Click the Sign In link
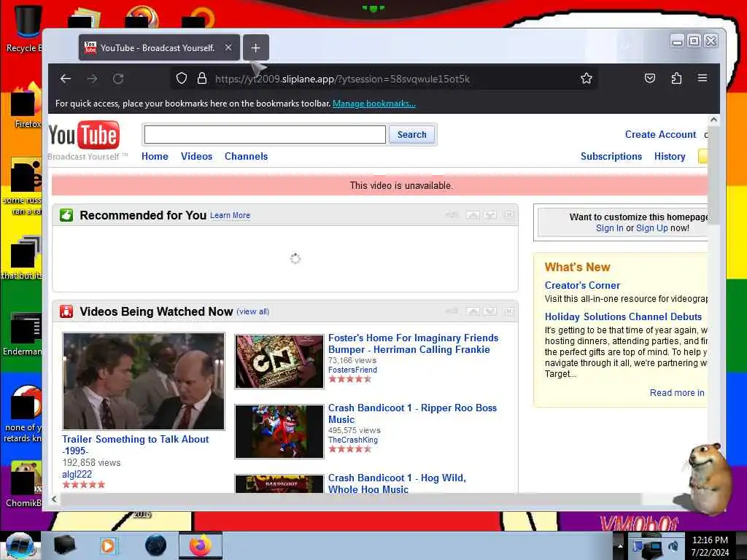The width and height of the screenshot is (747, 560). pyautogui.click(x=609, y=228)
